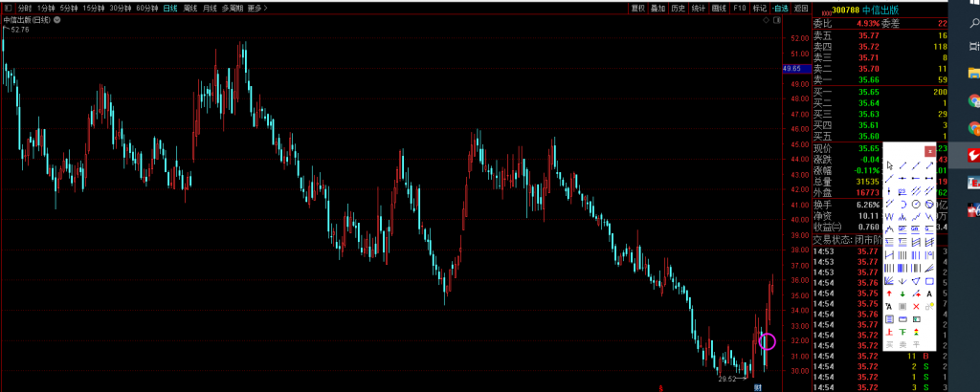The height and width of the screenshot is (392, 980).
Task: Click the 返回 back button
Action: coord(801,8)
